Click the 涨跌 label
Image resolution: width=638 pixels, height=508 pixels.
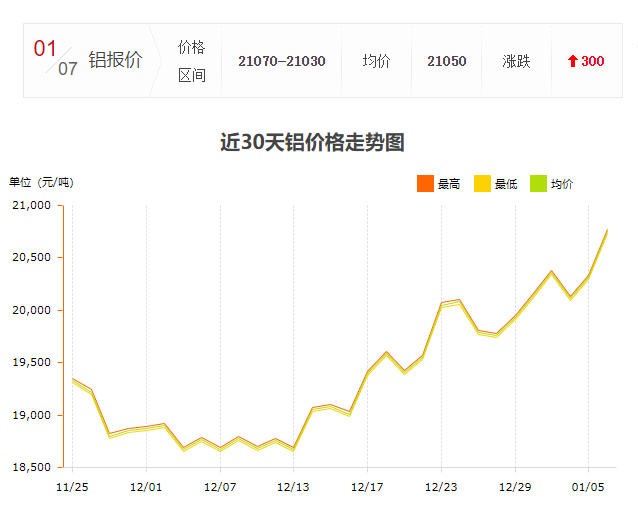[x=516, y=61]
